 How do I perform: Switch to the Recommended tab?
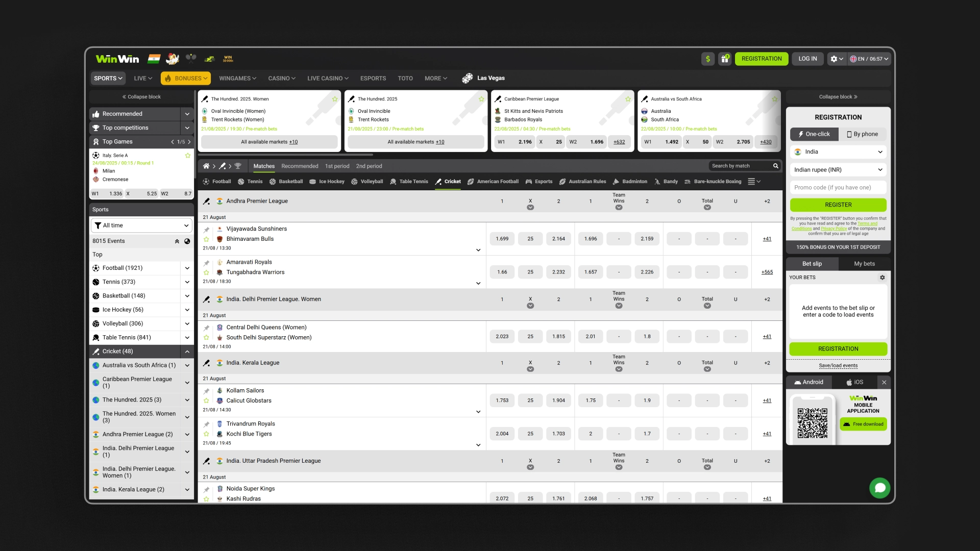(x=300, y=166)
